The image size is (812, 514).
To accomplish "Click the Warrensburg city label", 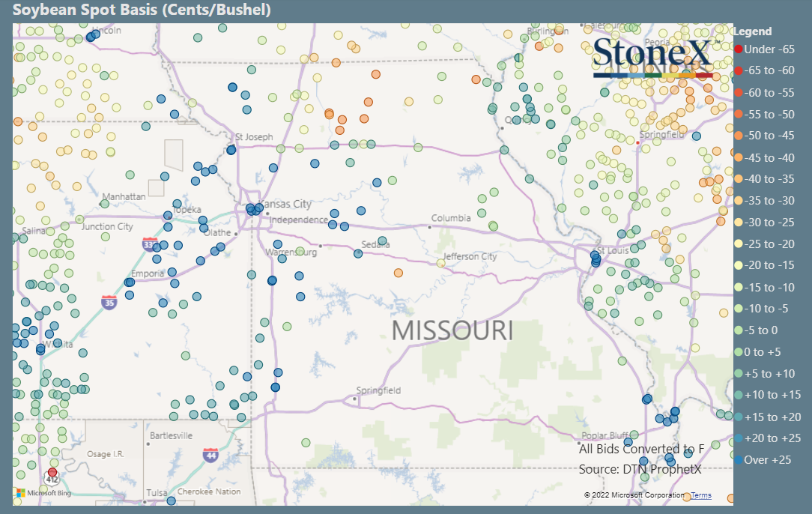I will point(291,253).
